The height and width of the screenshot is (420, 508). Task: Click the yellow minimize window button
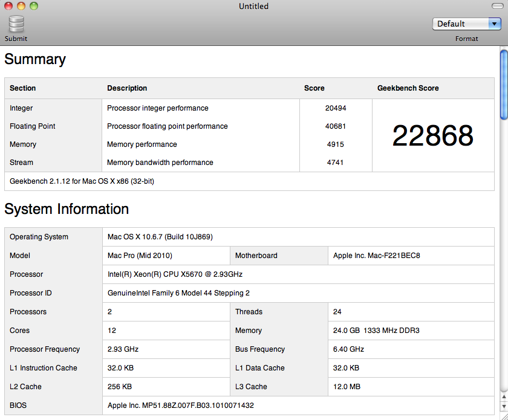coord(21,6)
